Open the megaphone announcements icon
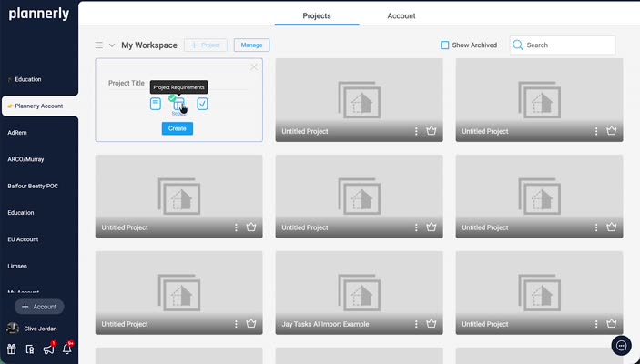Viewport: 640px width, 364px height. pos(48,349)
